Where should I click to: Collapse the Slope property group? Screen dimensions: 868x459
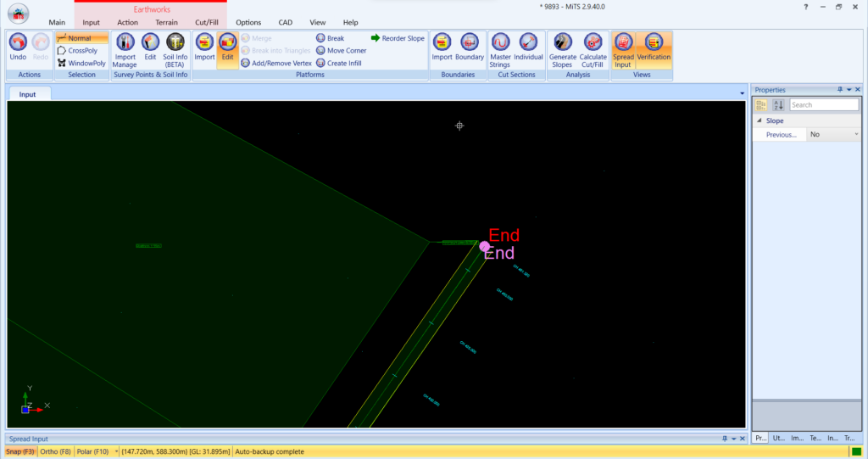point(759,120)
